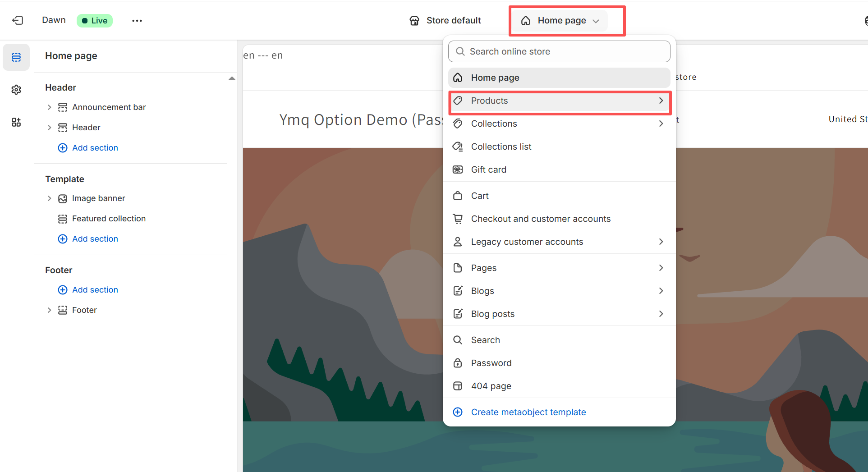
Task: Open Theme settings gear icon
Action: (x=16, y=90)
